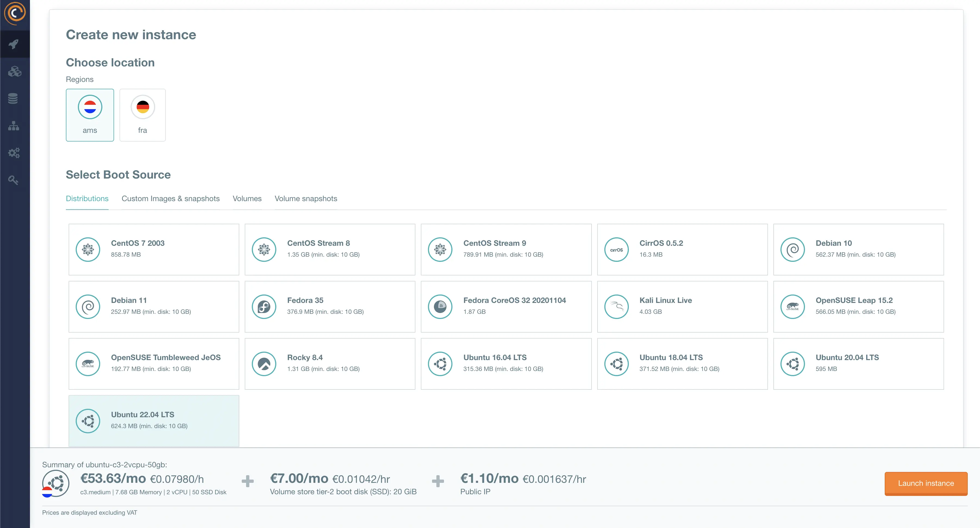Click the Debian 11 swirl icon
Image resolution: width=980 pixels, height=528 pixels.
[88, 307]
